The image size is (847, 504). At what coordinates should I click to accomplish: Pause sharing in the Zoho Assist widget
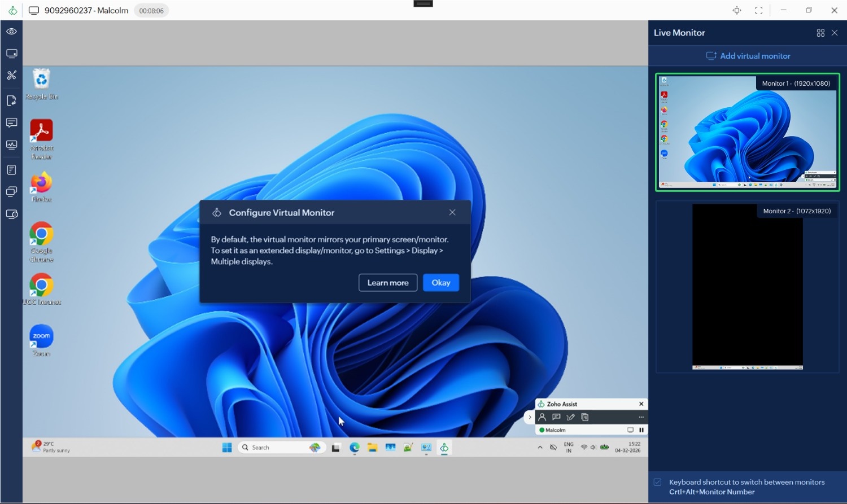[x=641, y=430]
